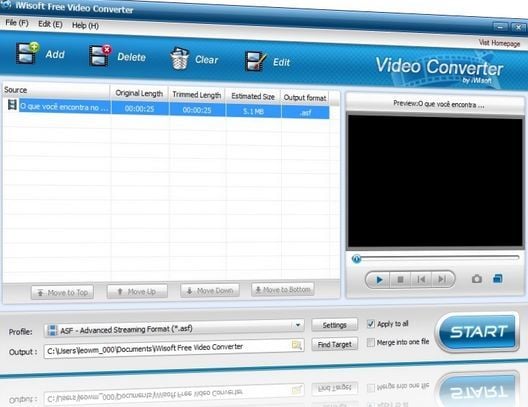Click the Edit video icon

click(x=255, y=61)
